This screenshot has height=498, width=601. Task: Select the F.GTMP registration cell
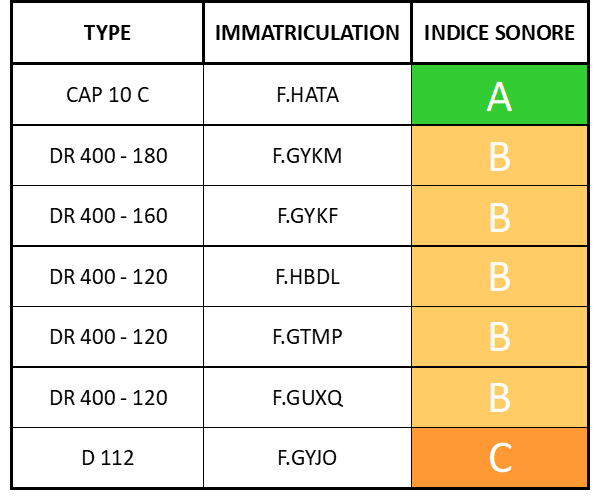(307, 337)
